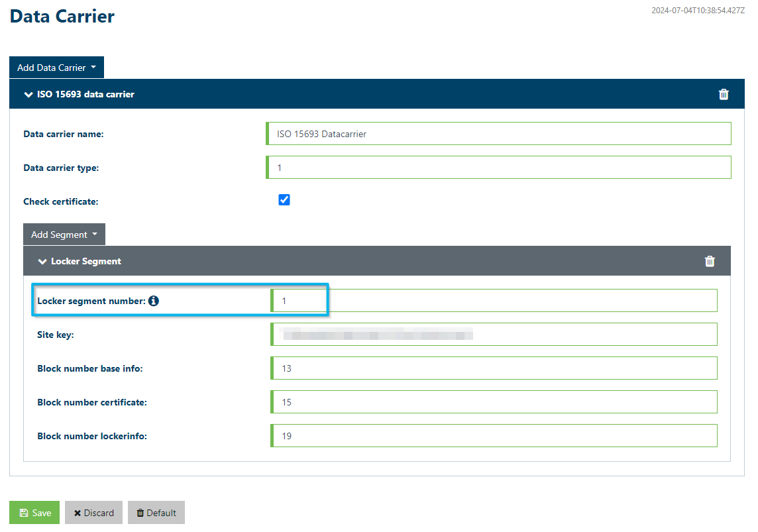The height and width of the screenshot is (532, 758).
Task: Click the ISO 15693 data carrier header title
Action: (x=85, y=95)
